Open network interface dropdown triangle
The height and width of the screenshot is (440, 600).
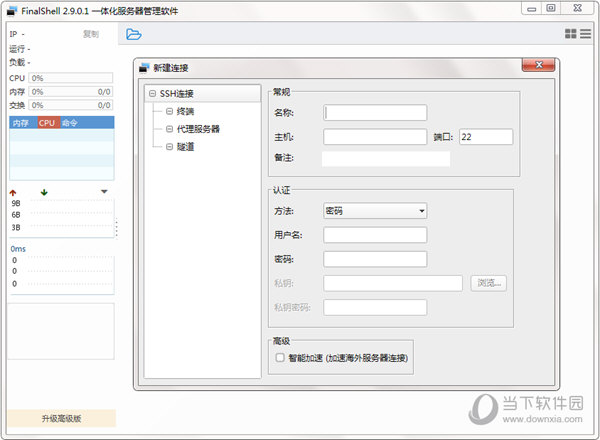(x=104, y=191)
